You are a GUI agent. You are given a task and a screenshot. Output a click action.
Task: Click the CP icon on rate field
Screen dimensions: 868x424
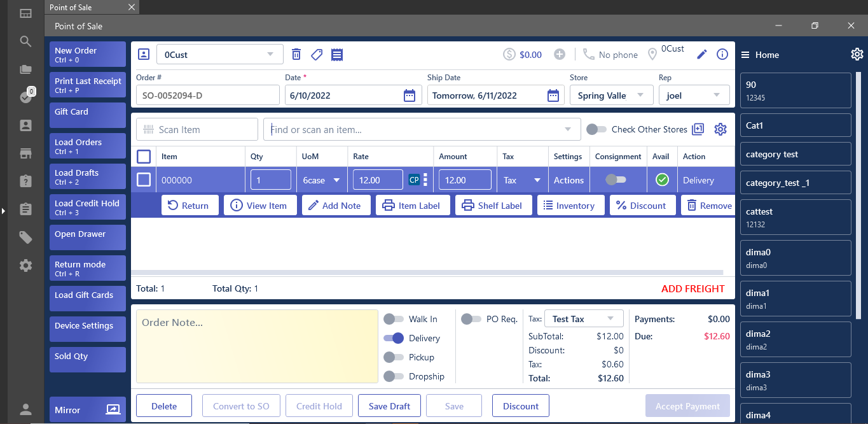[x=414, y=180]
